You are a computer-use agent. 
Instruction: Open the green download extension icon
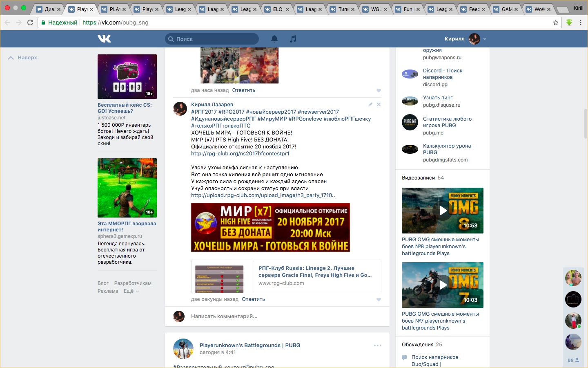click(x=569, y=22)
